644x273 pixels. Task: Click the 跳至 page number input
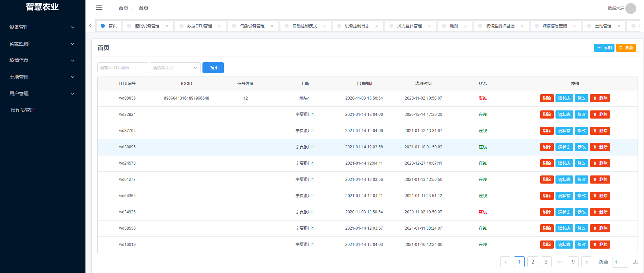point(621,262)
